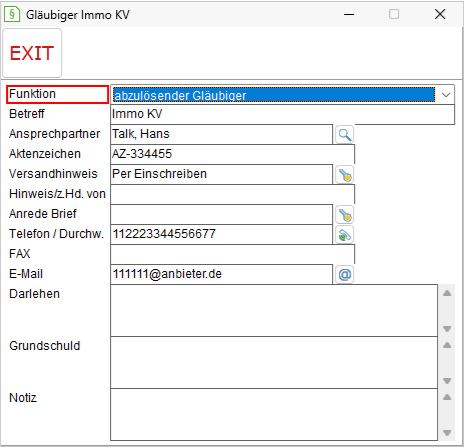Click the Notiz scrollbar up arrow

[447, 397]
